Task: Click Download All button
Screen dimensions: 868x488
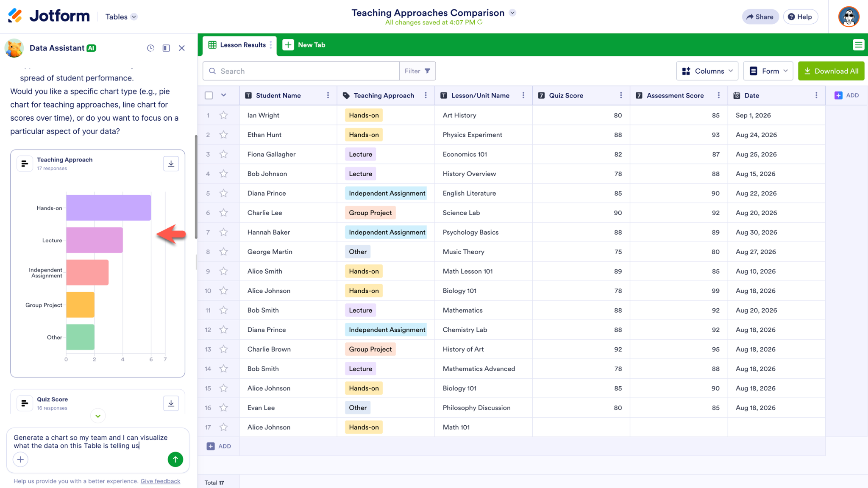Action: click(831, 71)
